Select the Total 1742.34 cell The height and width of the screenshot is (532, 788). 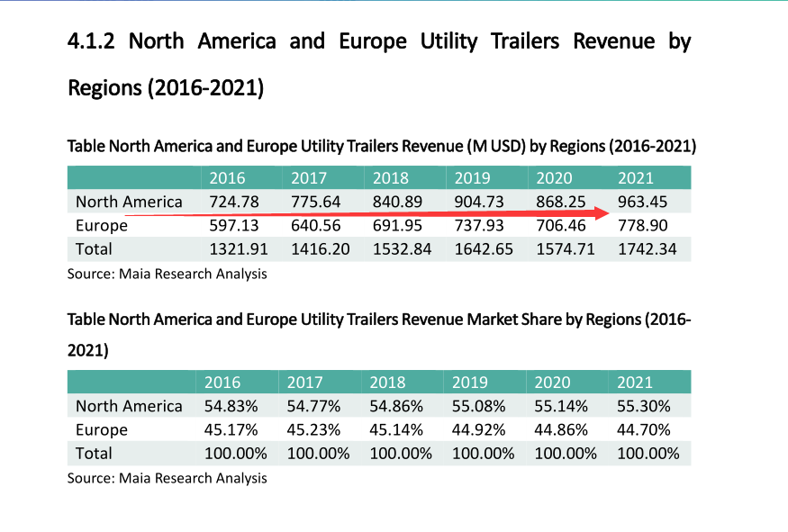(648, 249)
